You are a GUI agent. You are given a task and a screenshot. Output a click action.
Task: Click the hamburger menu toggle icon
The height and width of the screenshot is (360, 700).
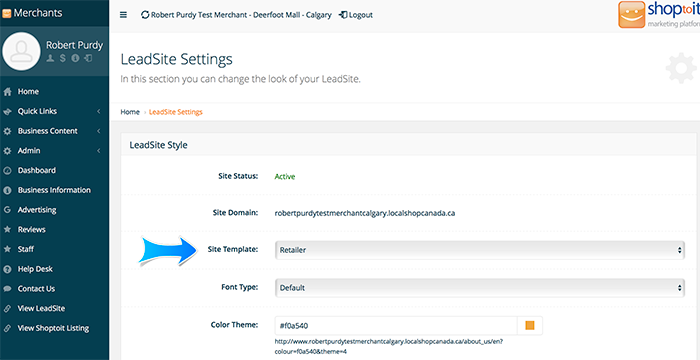(124, 15)
